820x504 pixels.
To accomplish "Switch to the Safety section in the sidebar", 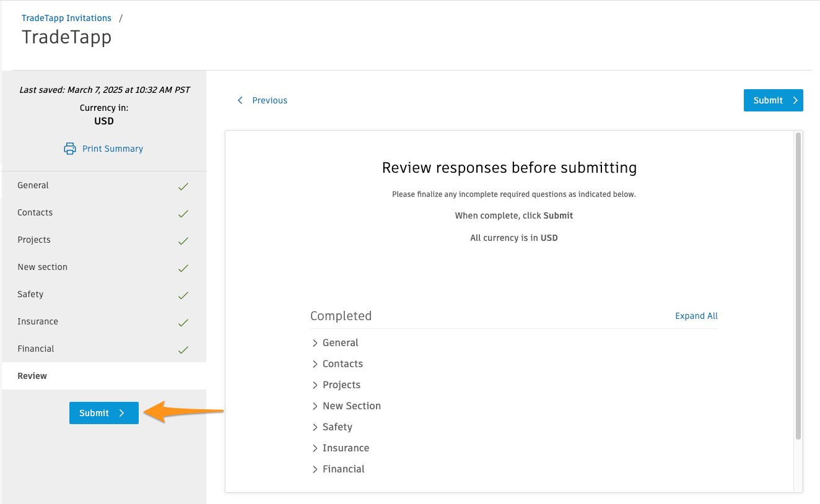I will click(x=104, y=294).
